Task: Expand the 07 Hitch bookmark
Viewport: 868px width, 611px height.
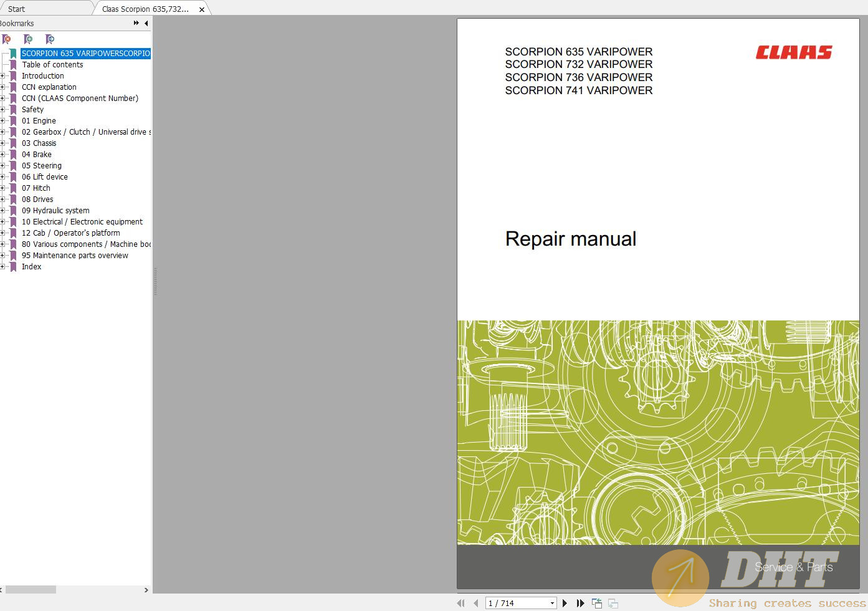Action: 2,188
